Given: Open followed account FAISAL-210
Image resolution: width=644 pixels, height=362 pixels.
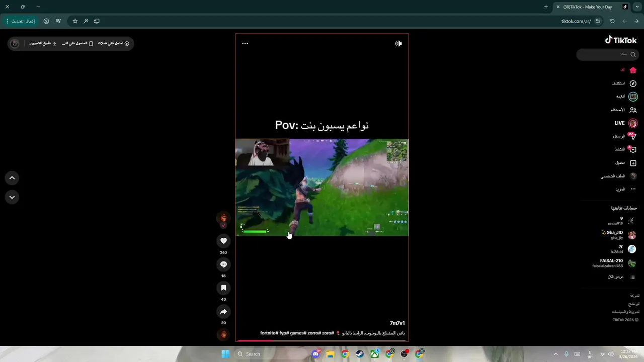Looking at the screenshot, I should pyautogui.click(x=614, y=263).
